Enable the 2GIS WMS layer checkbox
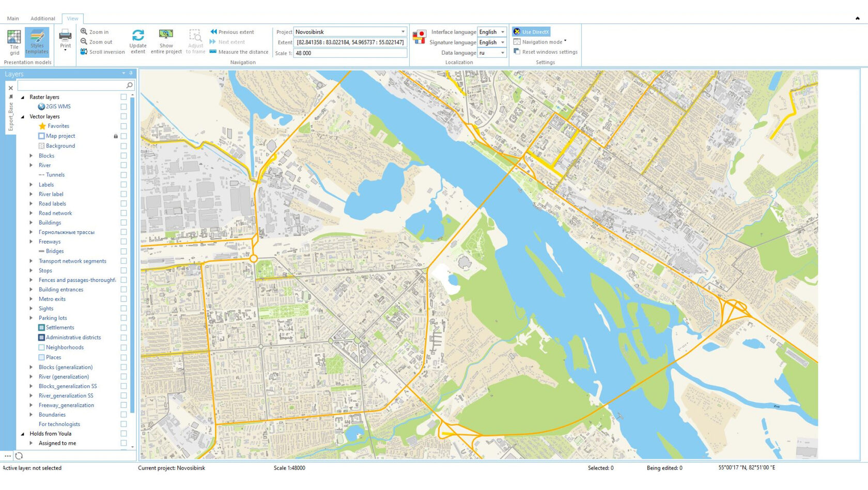 click(x=123, y=106)
